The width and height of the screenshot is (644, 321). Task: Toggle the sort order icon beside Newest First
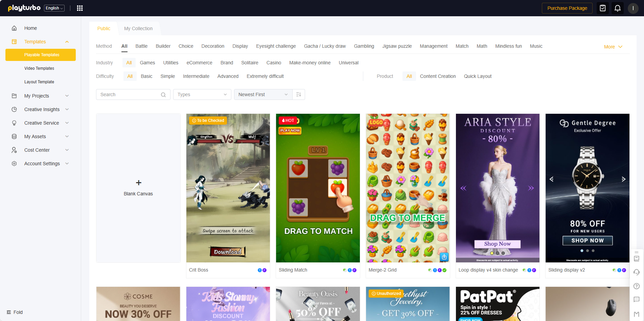click(x=298, y=94)
